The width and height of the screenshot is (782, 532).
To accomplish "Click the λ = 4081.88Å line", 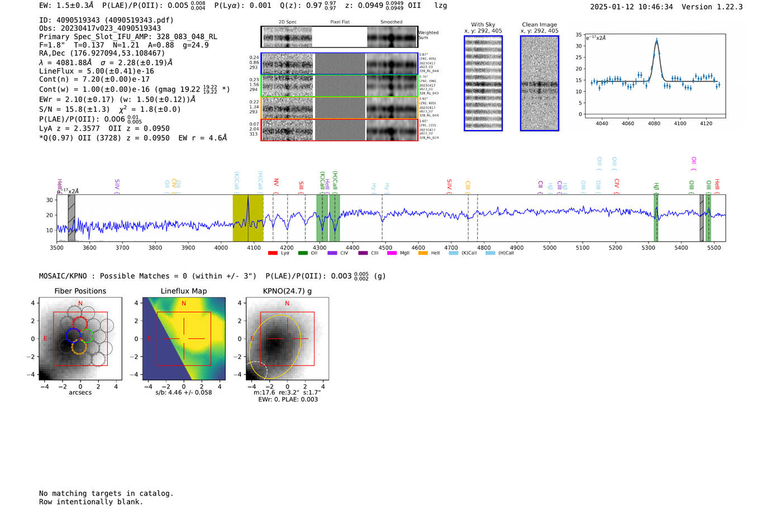I will coord(106,63).
